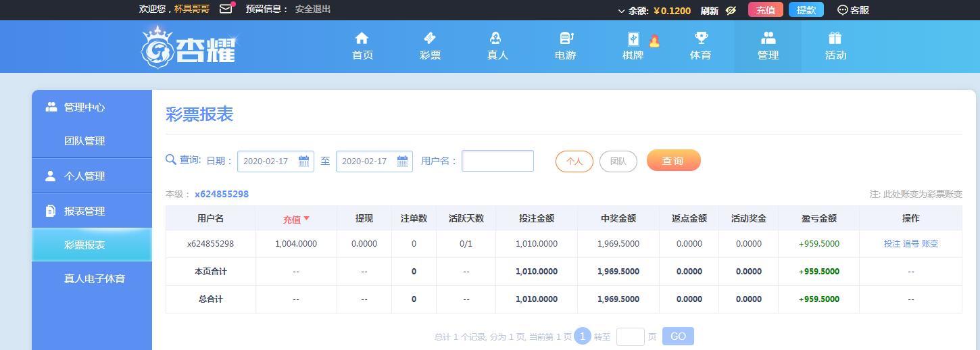Click the 提款 withdraw button
The height and width of the screenshot is (350, 980).
tap(806, 9)
